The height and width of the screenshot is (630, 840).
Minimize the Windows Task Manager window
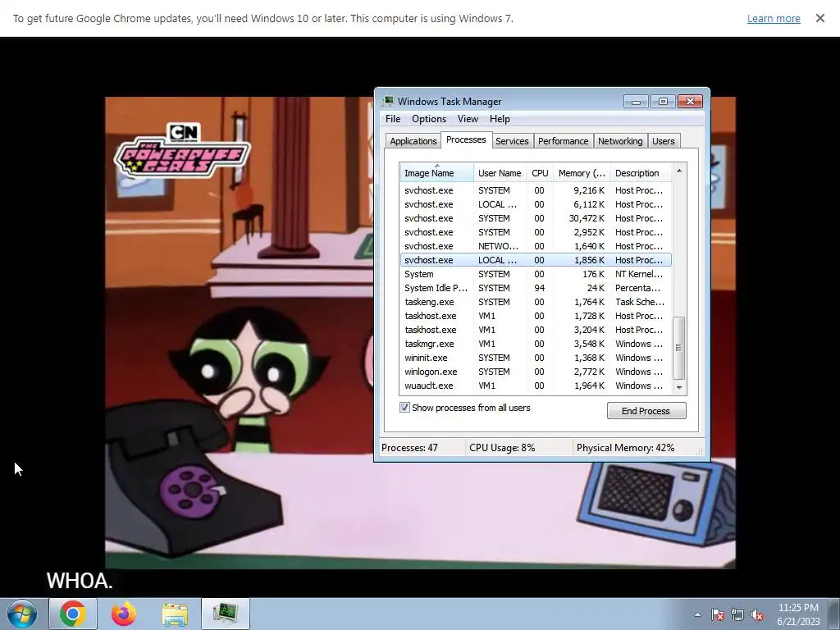[x=636, y=101]
